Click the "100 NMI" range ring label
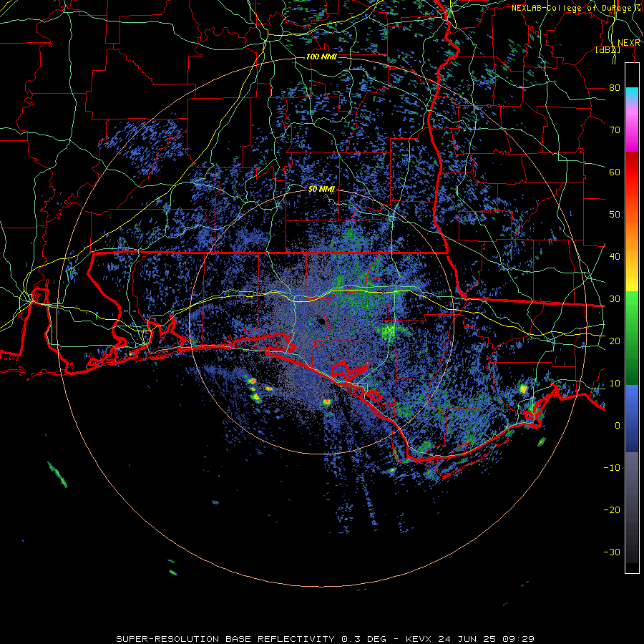This screenshot has width=644, height=644. click(x=321, y=57)
